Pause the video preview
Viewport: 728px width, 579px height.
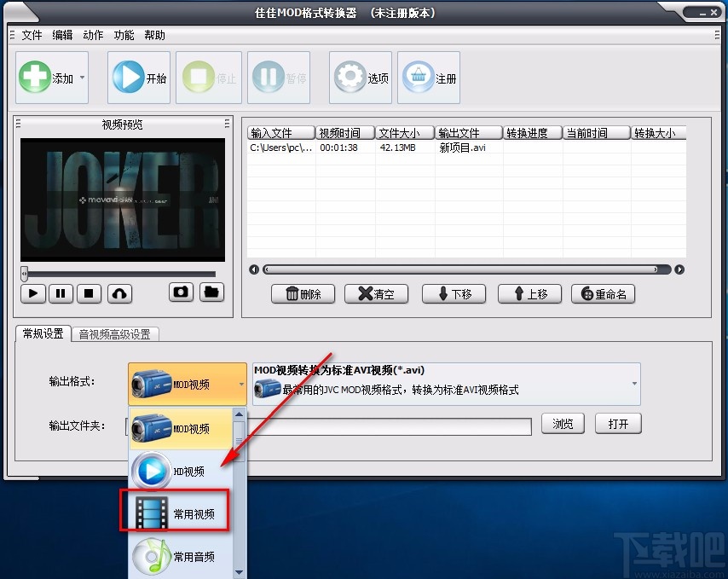click(x=61, y=293)
